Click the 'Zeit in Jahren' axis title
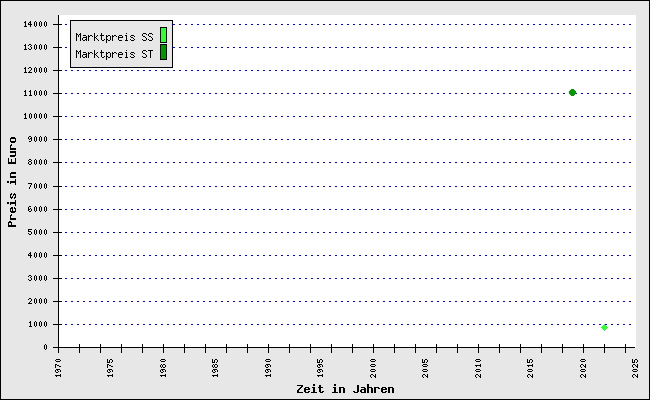 [345, 389]
